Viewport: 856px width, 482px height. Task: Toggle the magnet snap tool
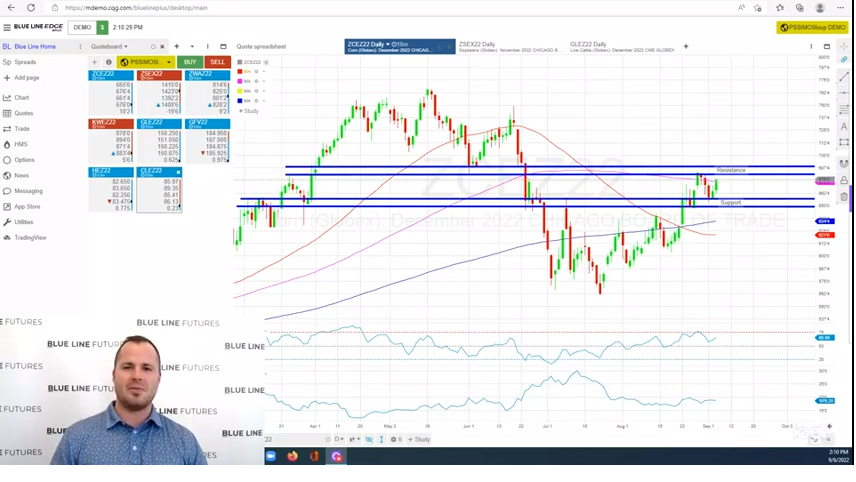[843, 163]
